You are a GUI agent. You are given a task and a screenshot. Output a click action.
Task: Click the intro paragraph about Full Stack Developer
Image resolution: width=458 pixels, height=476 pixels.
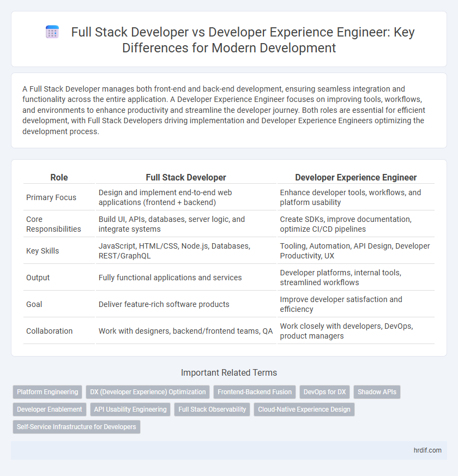click(x=224, y=110)
